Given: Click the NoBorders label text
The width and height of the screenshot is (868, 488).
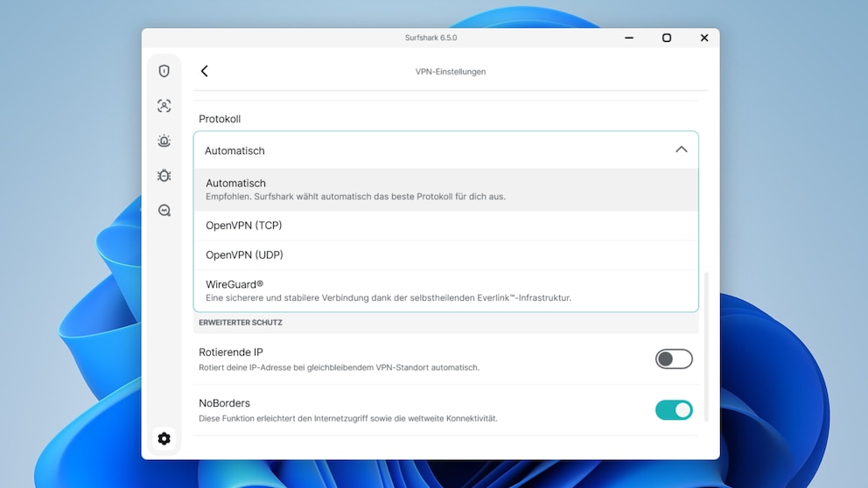Looking at the screenshot, I should 224,403.
